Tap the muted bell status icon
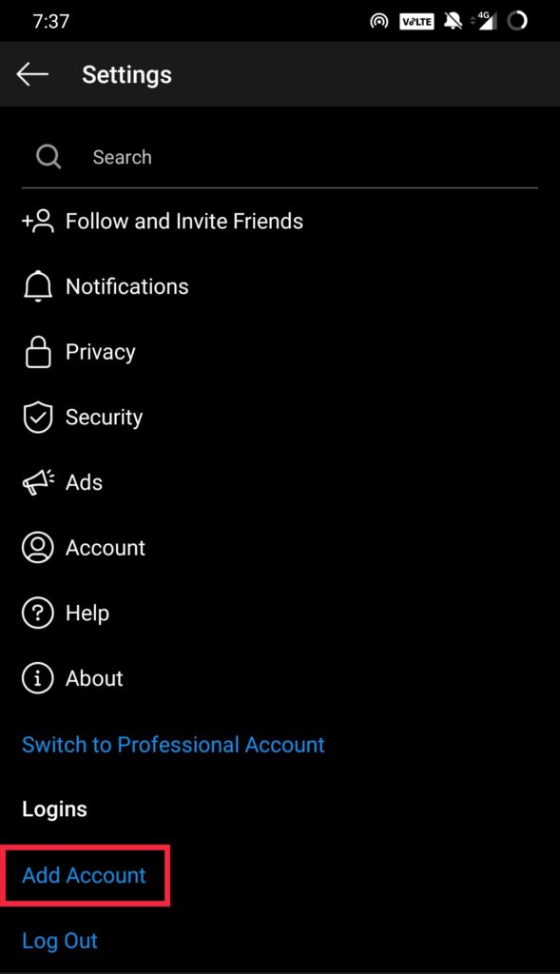Image resolution: width=560 pixels, height=974 pixels. point(454,22)
